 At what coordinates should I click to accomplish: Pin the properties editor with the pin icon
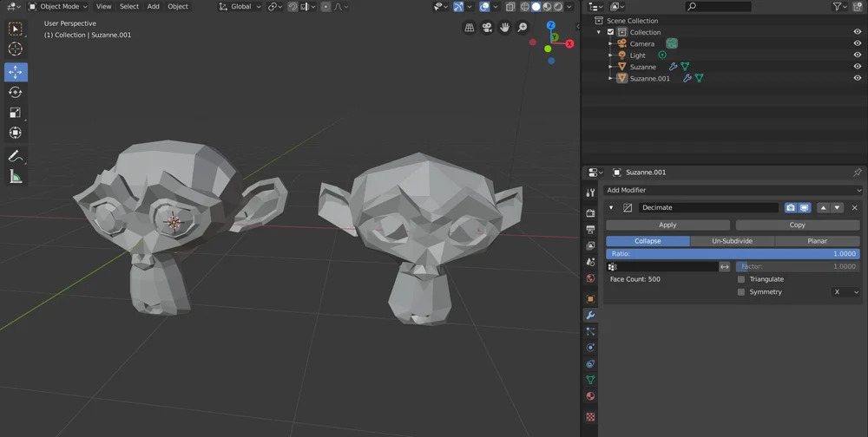click(858, 173)
